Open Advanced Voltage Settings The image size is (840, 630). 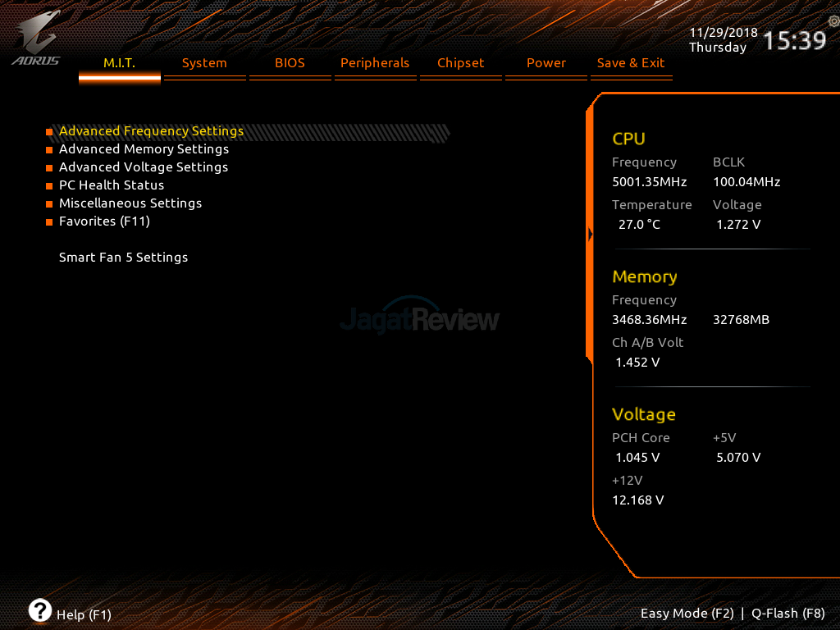pyautogui.click(x=144, y=167)
